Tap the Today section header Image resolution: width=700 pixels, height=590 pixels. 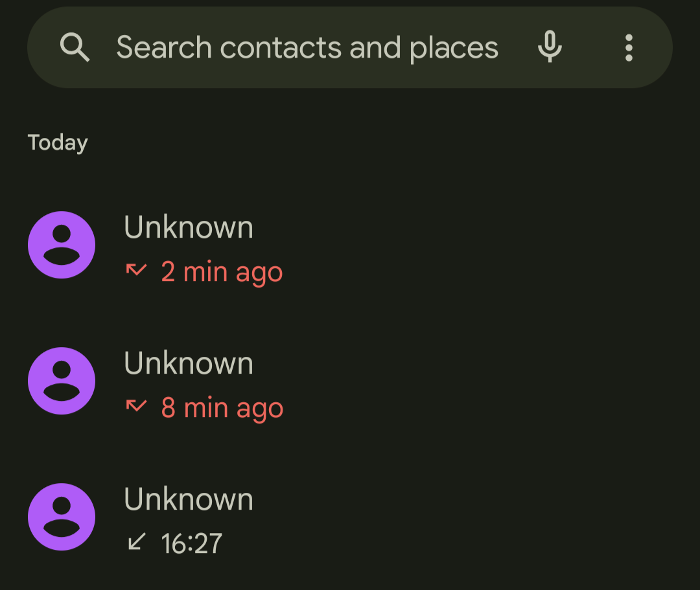(58, 143)
